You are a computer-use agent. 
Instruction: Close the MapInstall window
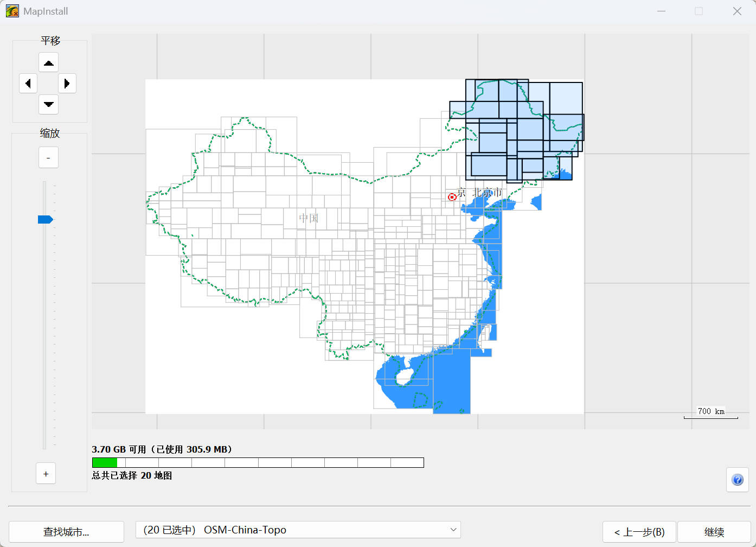[x=737, y=11]
